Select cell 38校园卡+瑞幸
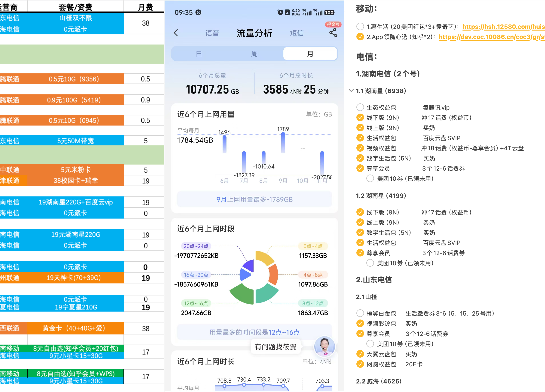This screenshot has width=545, height=392. point(75,181)
